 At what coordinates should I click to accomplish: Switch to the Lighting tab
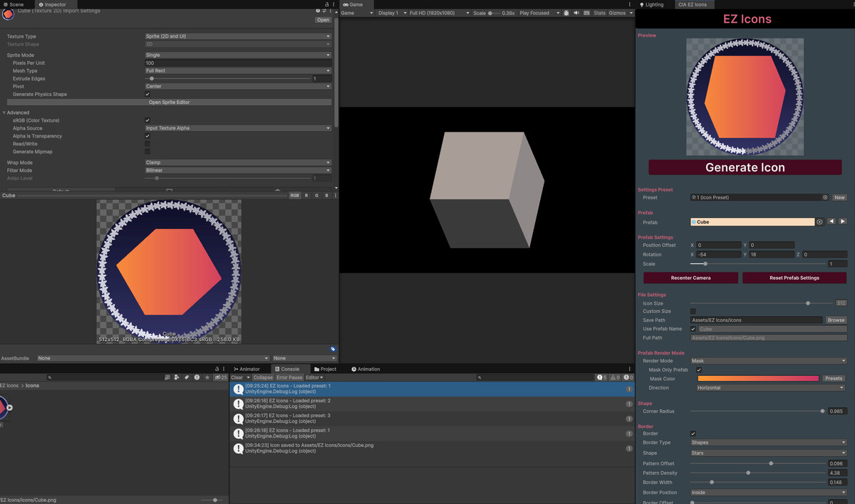pyautogui.click(x=652, y=4)
